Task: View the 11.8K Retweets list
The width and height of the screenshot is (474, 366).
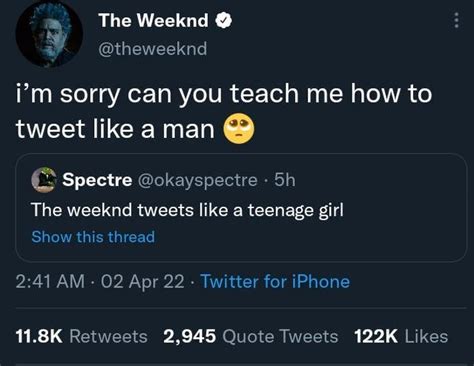Action: (x=82, y=336)
